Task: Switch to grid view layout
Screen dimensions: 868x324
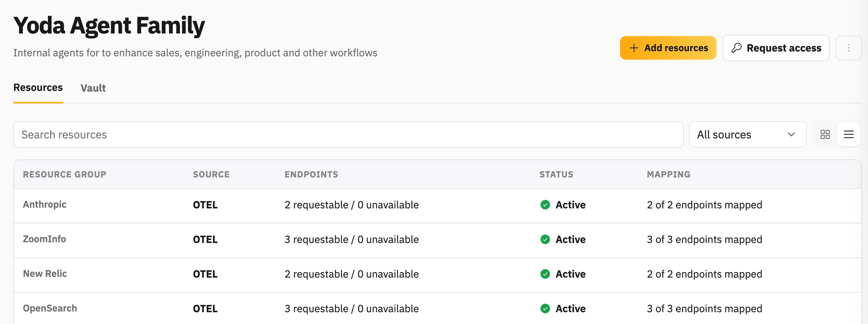Action: click(x=825, y=134)
